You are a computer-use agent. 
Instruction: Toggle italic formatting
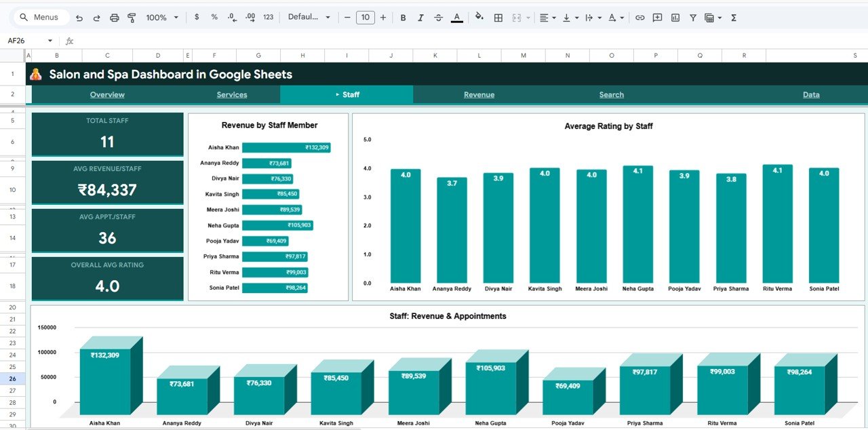(x=421, y=17)
